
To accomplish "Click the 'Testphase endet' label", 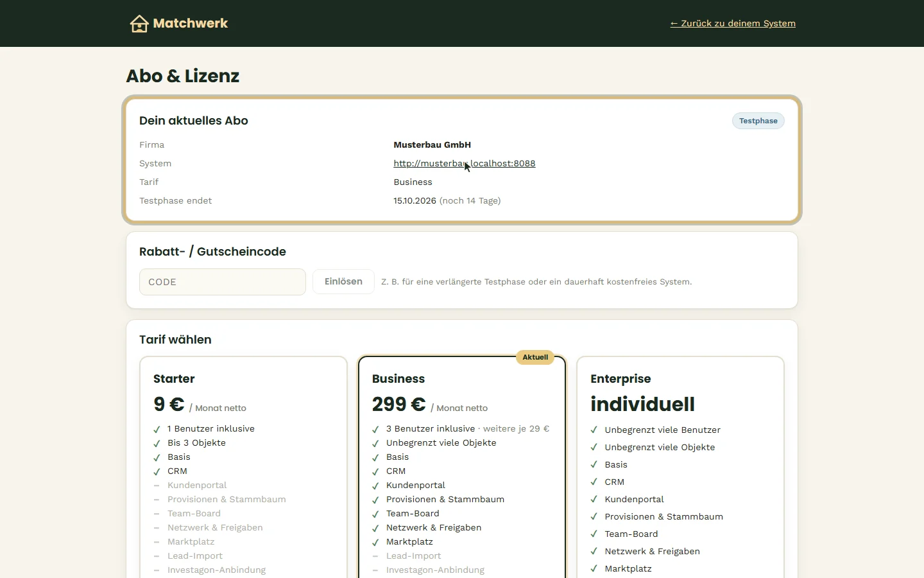I will pyautogui.click(x=175, y=200).
